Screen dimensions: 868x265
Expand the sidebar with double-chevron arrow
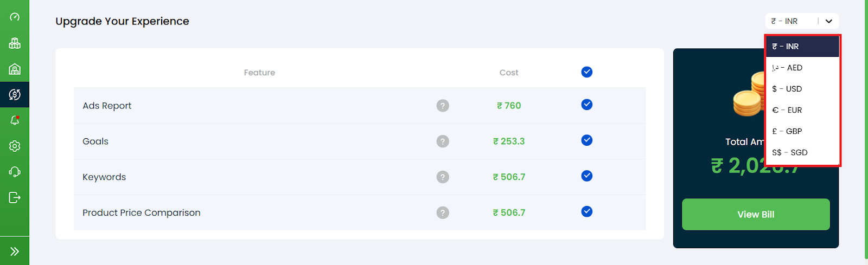(x=15, y=251)
